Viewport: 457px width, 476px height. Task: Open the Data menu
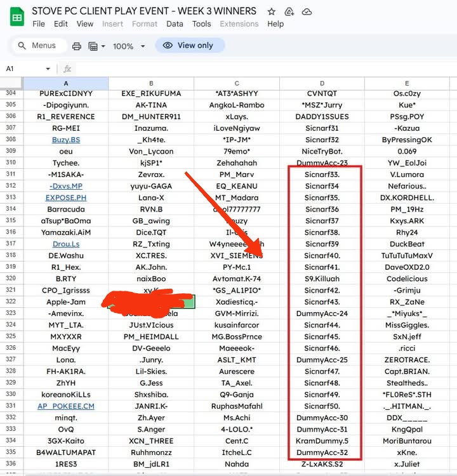175,23
